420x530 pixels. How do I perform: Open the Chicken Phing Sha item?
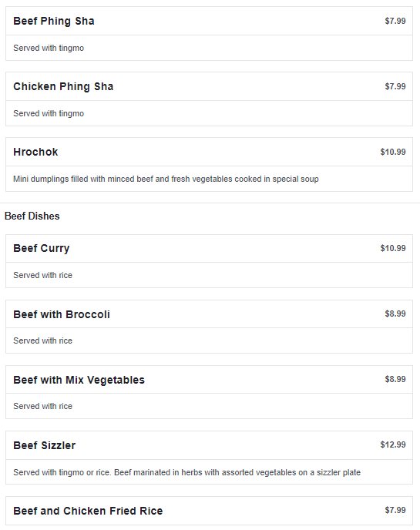coord(63,86)
